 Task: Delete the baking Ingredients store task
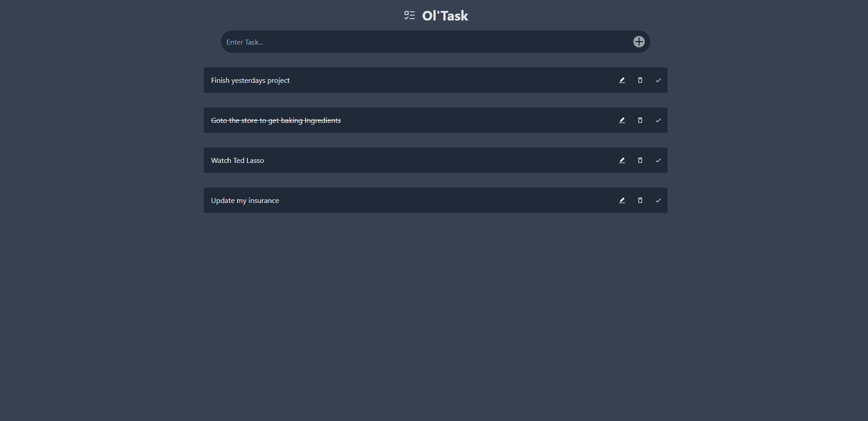point(640,120)
